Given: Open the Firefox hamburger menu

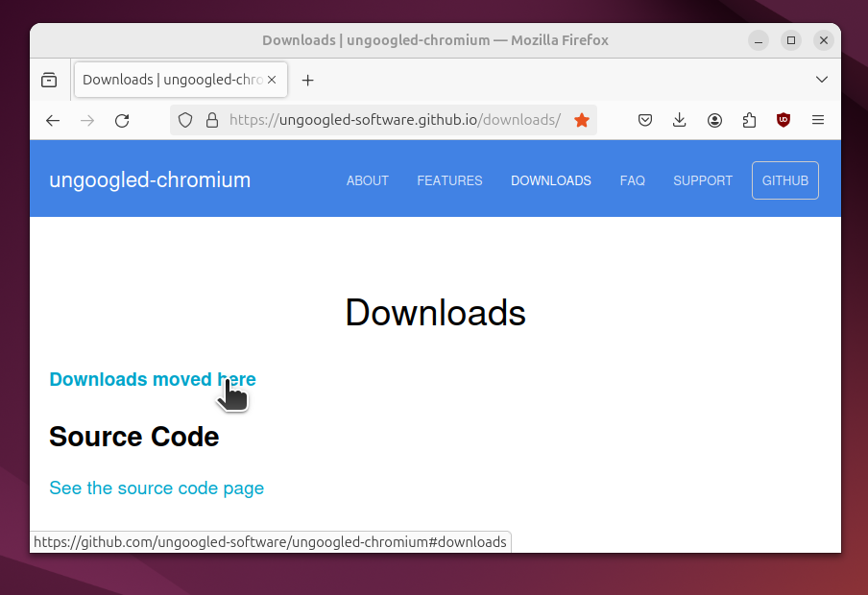Looking at the screenshot, I should (x=818, y=120).
